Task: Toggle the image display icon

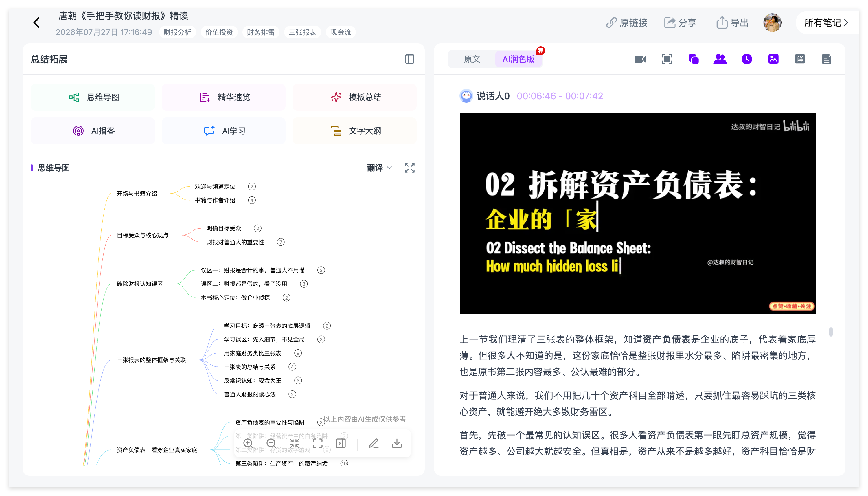Action: point(773,59)
